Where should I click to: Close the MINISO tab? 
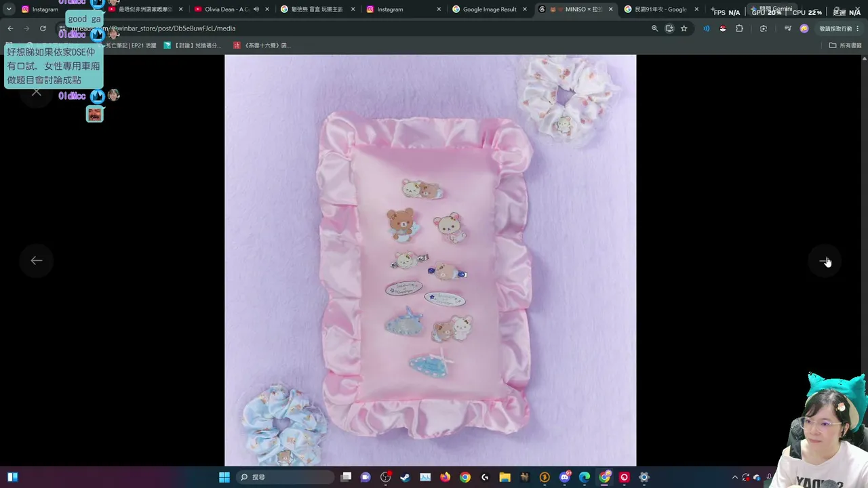(x=611, y=9)
